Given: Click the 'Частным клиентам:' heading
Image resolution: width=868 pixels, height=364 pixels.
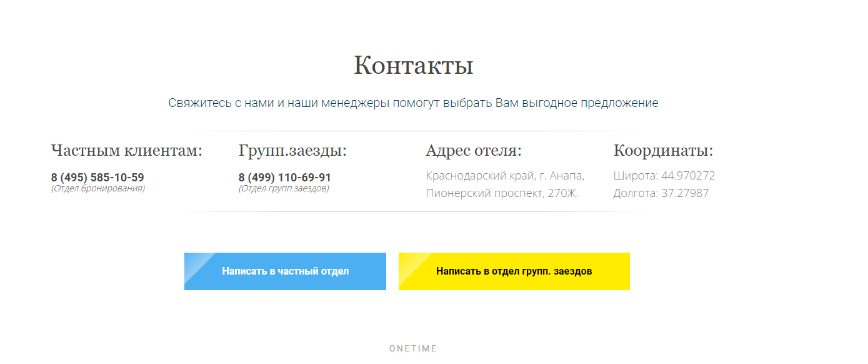Looking at the screenshot, I should click(x=127, y=151).
